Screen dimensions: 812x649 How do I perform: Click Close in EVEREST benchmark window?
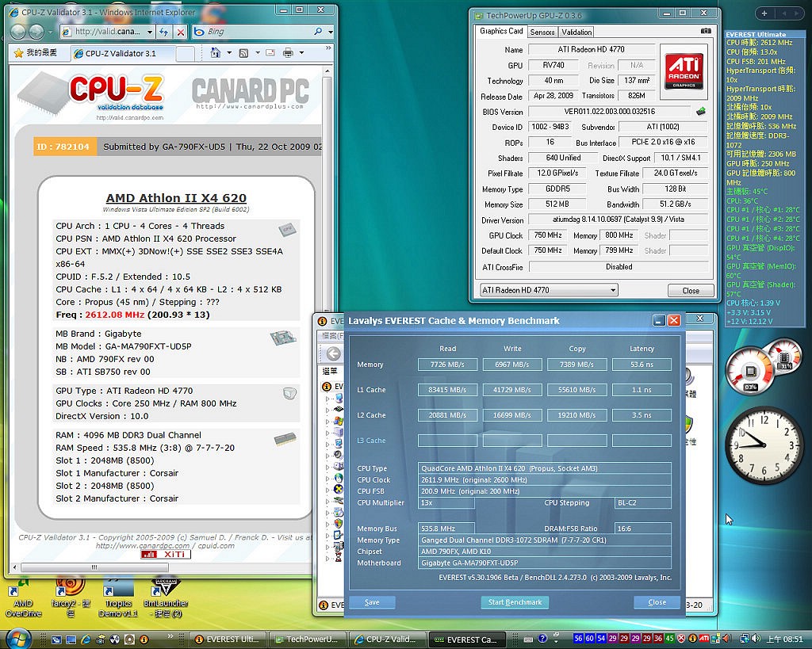(657, 602)
